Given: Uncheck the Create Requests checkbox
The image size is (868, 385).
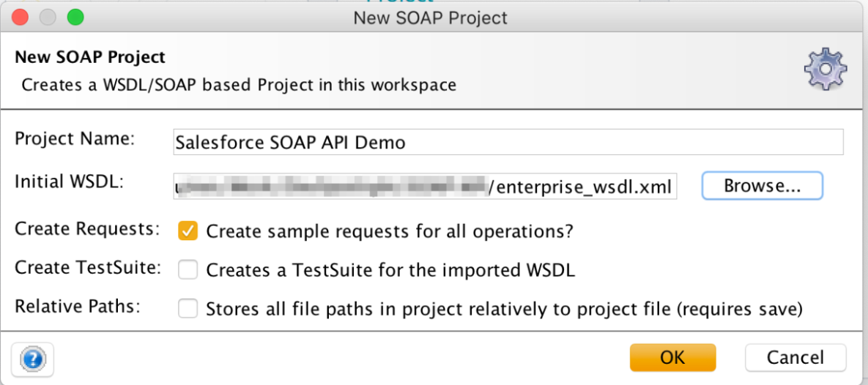Looking at the screenshot, I should 188,231.
